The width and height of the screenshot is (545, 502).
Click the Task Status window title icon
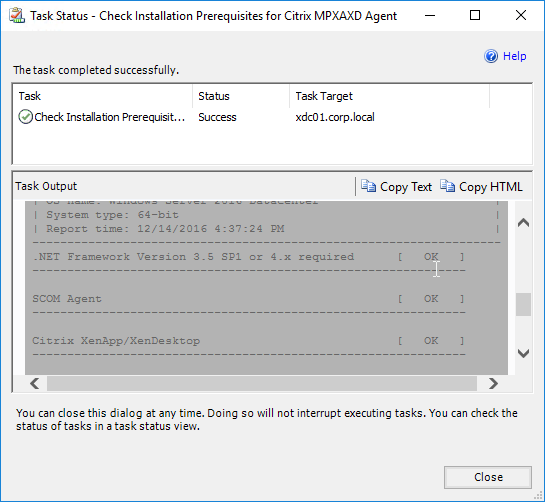pos(17,16)
